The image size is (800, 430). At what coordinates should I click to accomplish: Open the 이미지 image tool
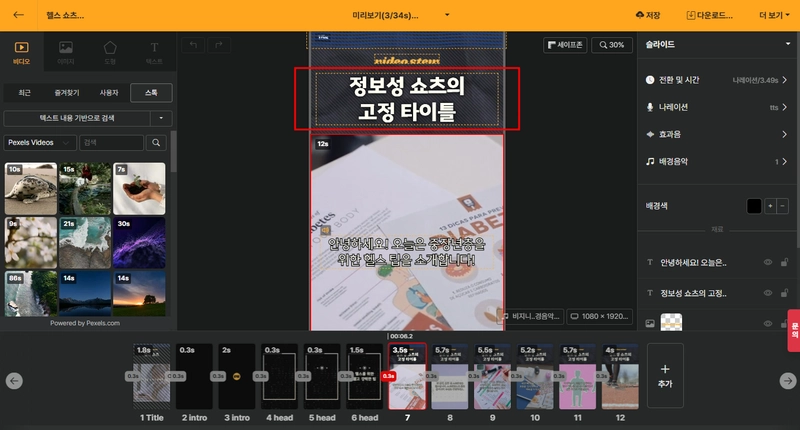pos(66,52)
